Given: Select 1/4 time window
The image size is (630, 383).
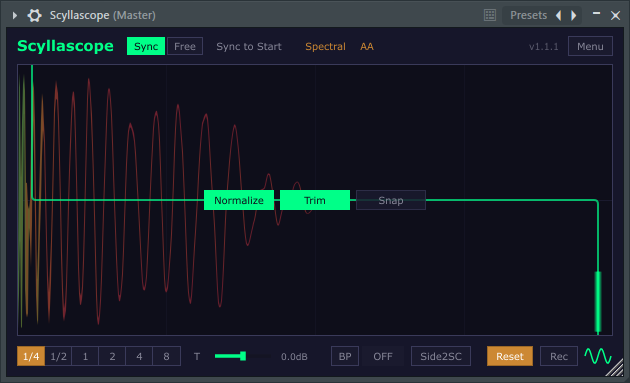Looking at the screenshot, I should (x=31, y=356).
